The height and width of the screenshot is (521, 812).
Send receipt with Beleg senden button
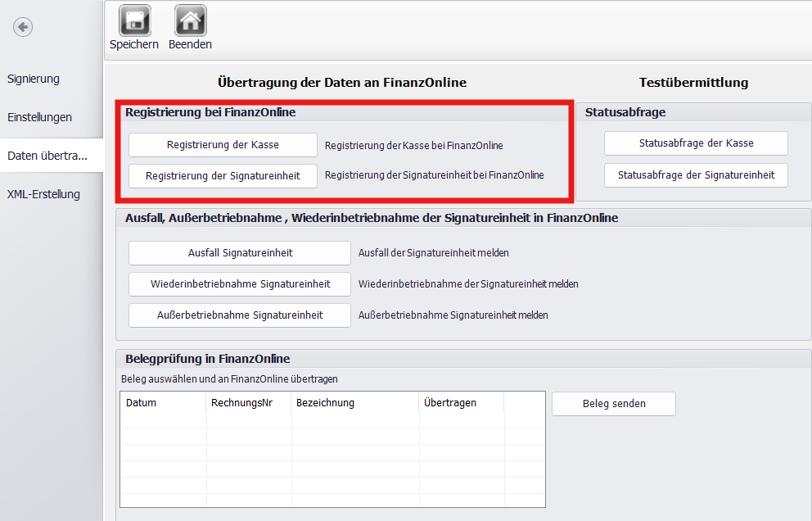tap(614, 404)
